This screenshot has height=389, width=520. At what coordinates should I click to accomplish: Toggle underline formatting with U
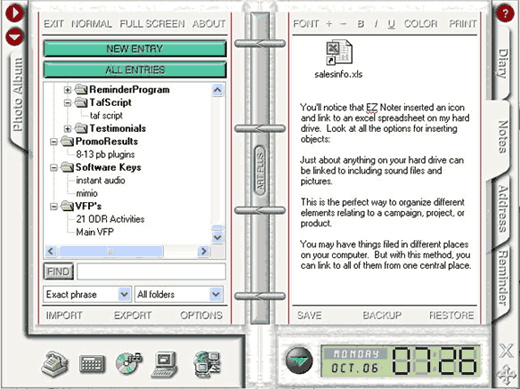click(x=391, y=24)
